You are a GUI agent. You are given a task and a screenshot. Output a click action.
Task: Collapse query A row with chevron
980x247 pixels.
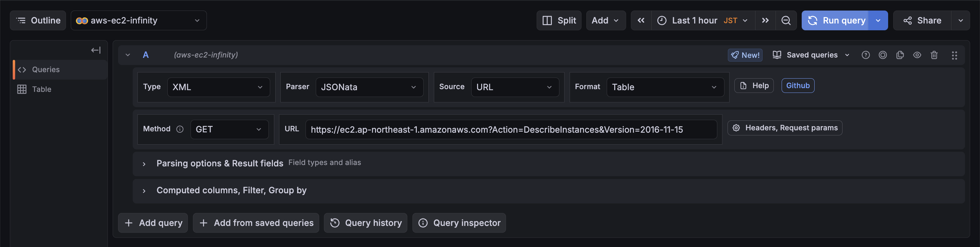[128, 55]
